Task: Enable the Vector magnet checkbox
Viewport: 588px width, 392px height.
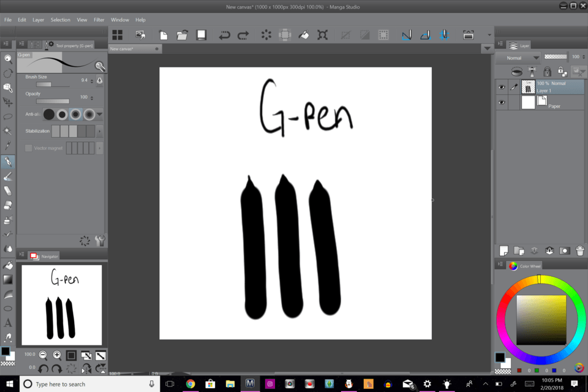Action: tap(28, 148)
